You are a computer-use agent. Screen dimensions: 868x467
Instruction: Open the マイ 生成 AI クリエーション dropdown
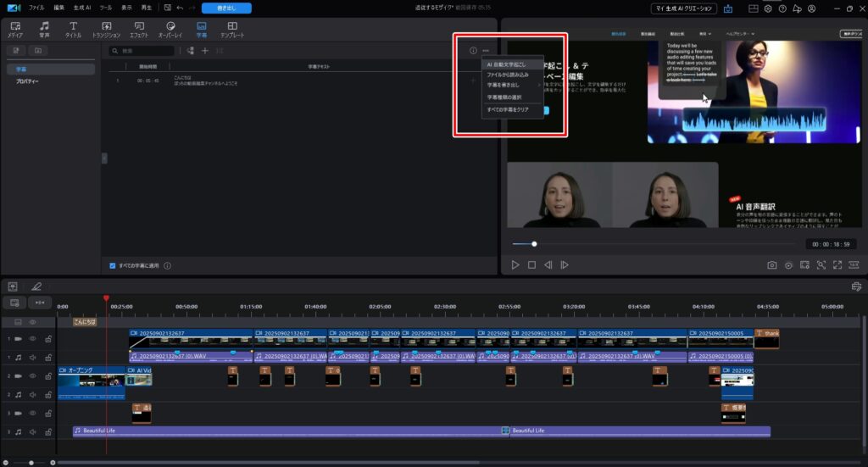click(x=684, y=8)
